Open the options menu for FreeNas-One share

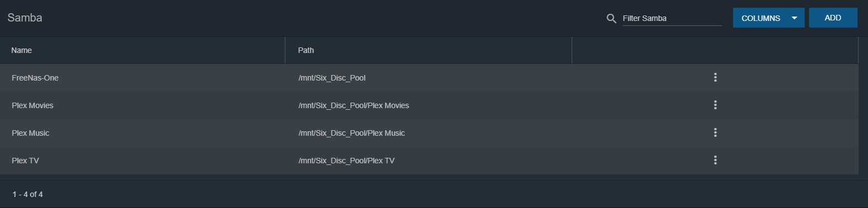(715, 78)
